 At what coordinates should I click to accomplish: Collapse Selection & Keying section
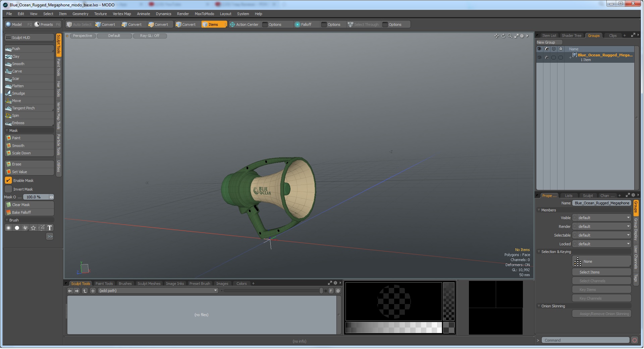(539, 252)
